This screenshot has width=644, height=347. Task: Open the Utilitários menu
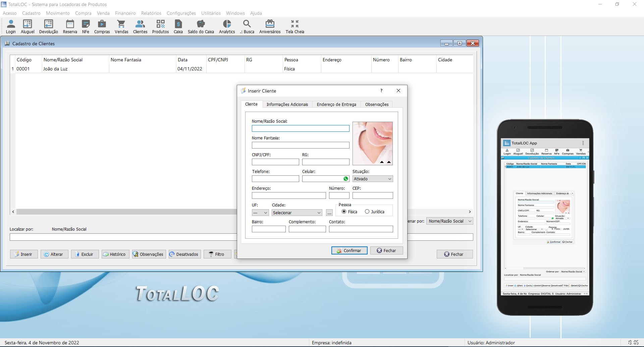pyautogui.click(x=211, y=13)
